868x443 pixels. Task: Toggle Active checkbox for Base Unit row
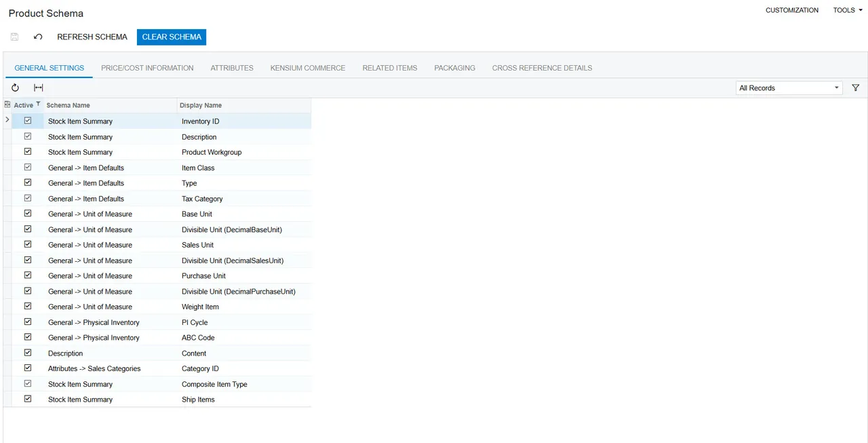[28, 214]
